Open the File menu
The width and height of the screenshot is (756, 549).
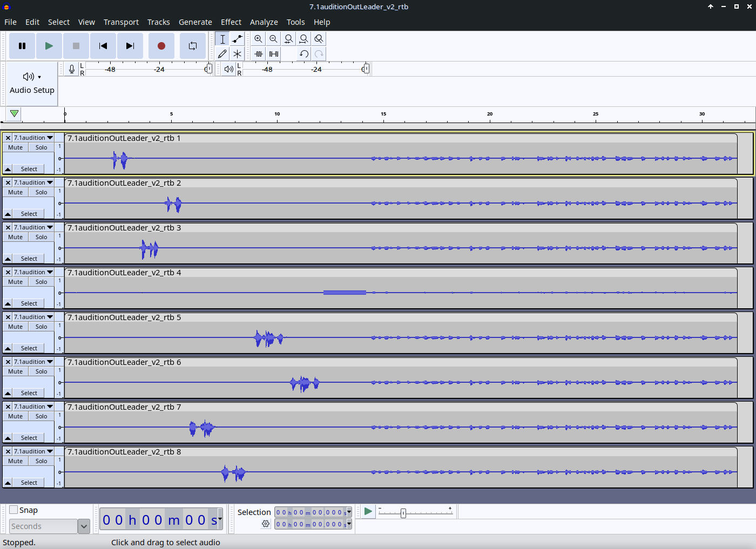pos(10,22)
